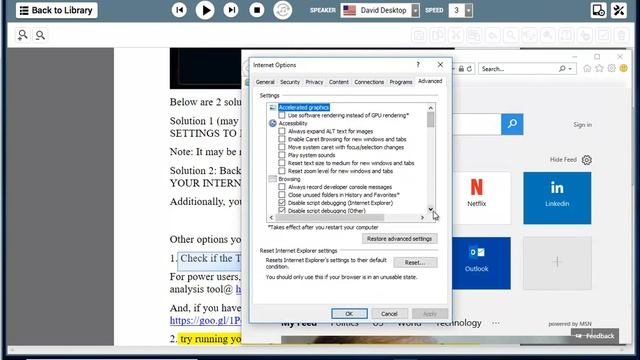Click settings list scroll up arrow
The width and height of the screenshot is (640, 360).
coord(431,108)
